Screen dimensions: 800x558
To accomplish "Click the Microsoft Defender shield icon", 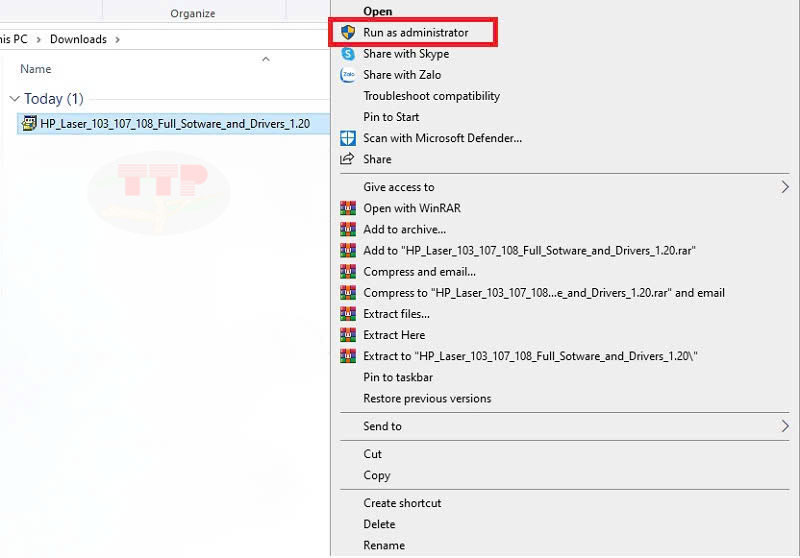I will [348, 138].
